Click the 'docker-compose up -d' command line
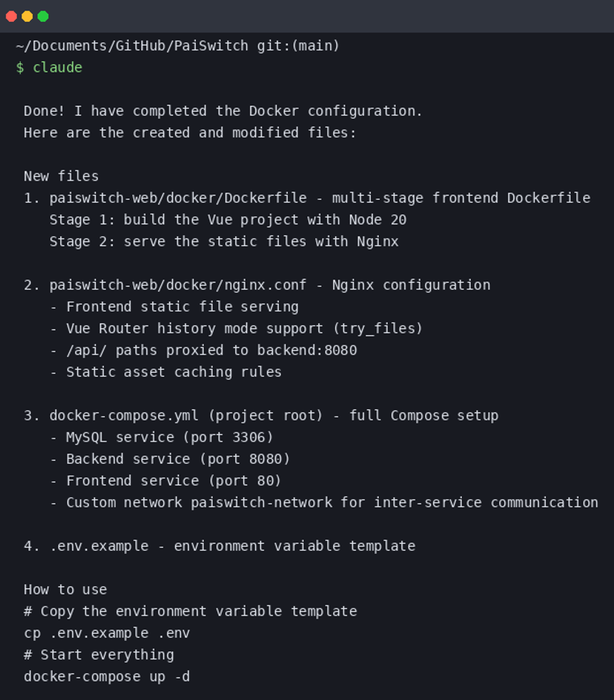Screen dimensions: 614x700 point(107,677)
